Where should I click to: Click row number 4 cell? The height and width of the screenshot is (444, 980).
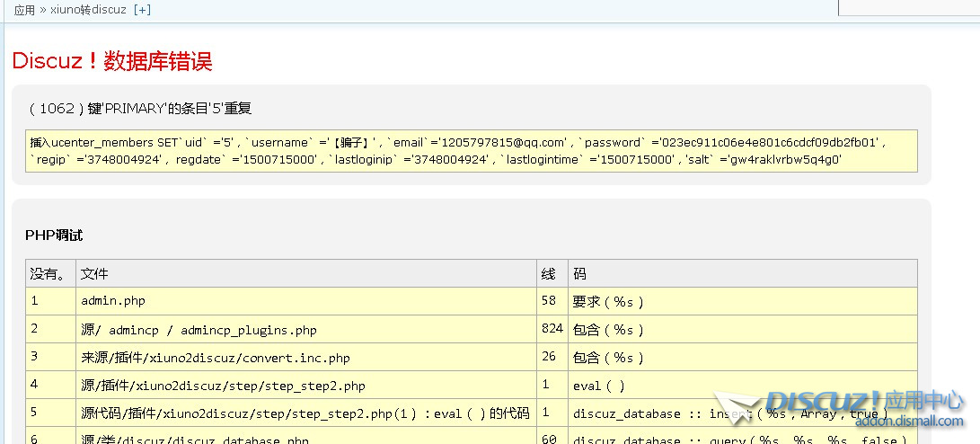pos(50,386)
